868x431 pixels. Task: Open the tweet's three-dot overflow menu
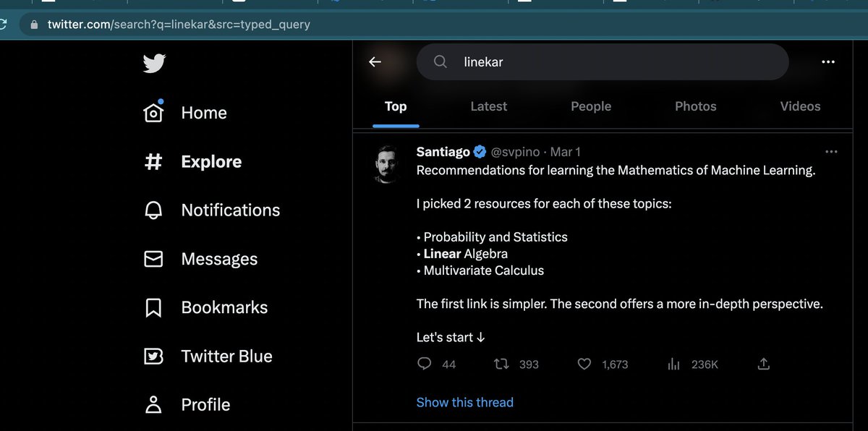click(830, 152)
